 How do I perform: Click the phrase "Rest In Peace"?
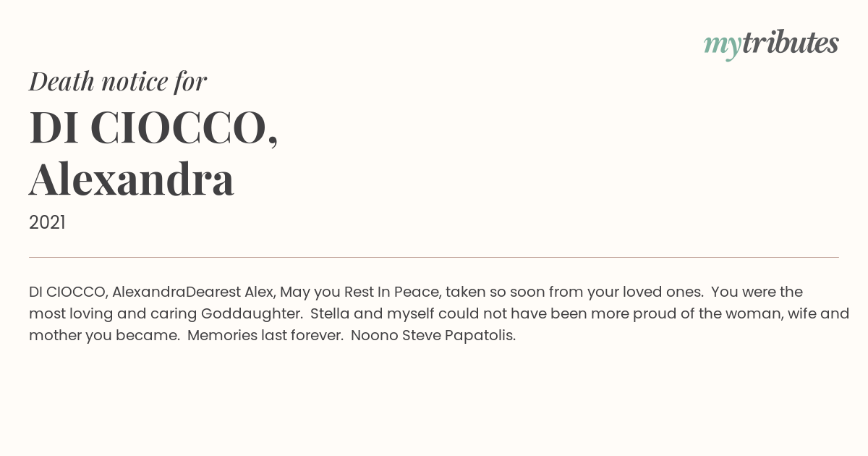(x=391, y=292)
